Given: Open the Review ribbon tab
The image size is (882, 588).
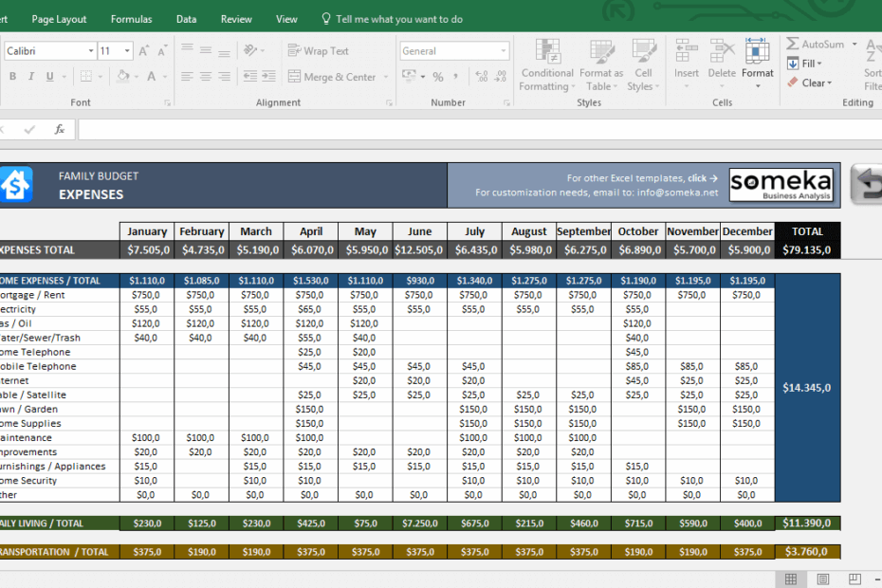Looking at the screenshot, I should point(237,18).
